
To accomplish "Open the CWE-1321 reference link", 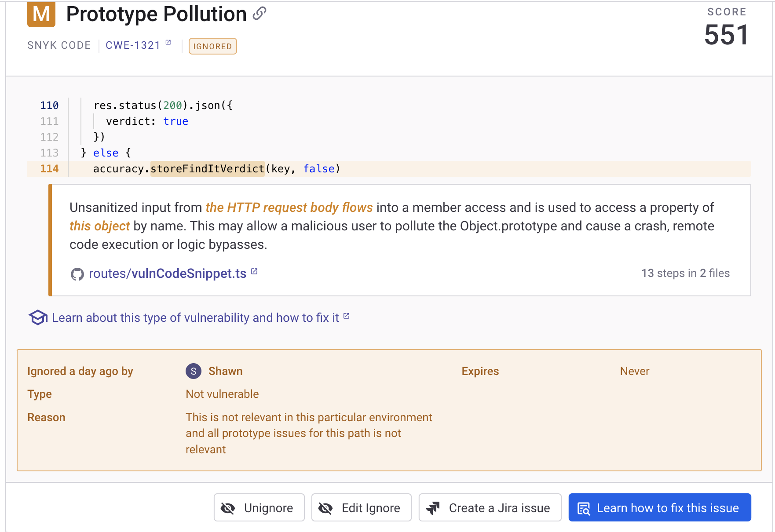I will tap(133, 45).
